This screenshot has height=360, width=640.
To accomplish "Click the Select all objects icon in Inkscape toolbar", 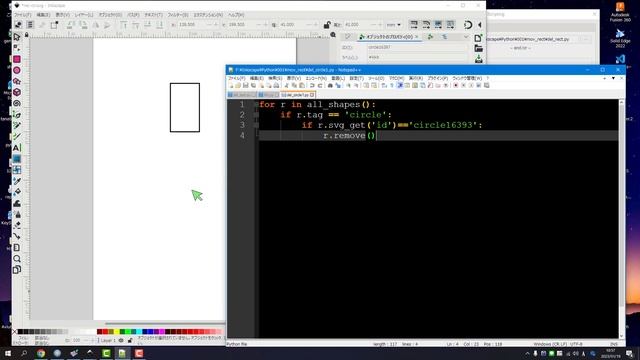I will pyautogui.click(x=18, y=25).
